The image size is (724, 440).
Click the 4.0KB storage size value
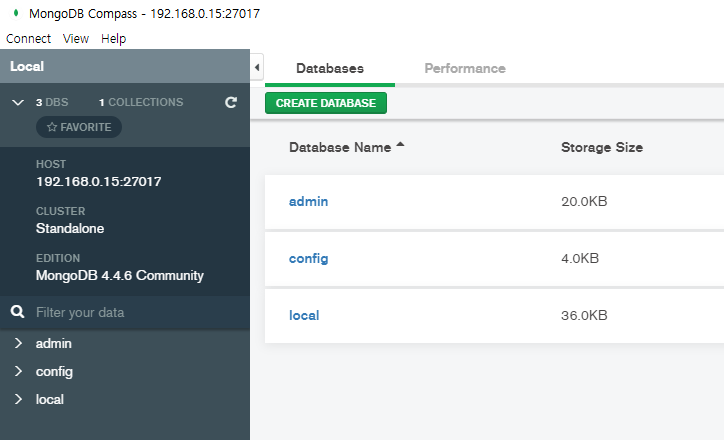(x=580, y=258)
